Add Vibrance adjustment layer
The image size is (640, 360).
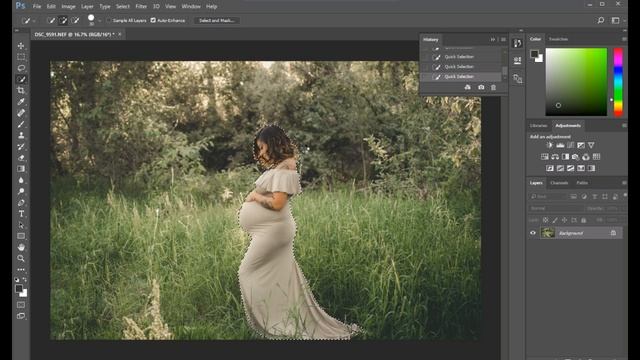pyautogui.click(x=591, y=145)
